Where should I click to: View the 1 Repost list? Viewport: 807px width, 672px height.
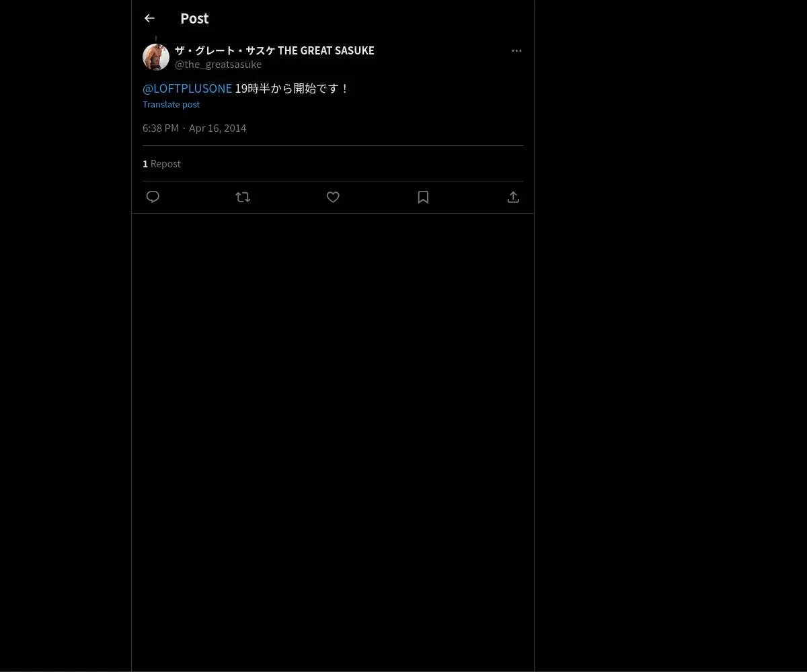click(161, 163)
